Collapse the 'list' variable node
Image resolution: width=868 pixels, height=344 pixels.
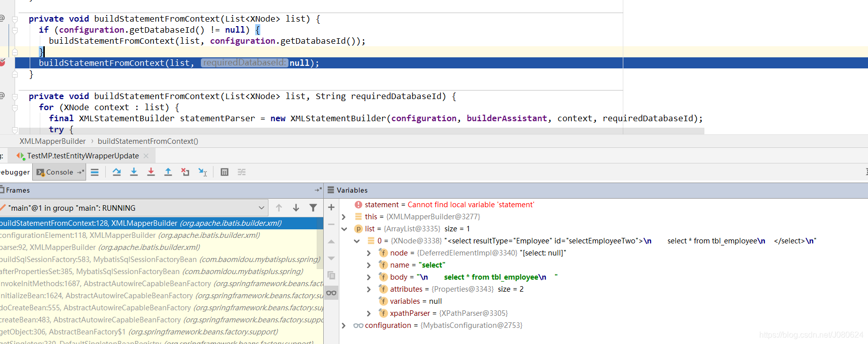pyautogui.click(x=344, y=229)
